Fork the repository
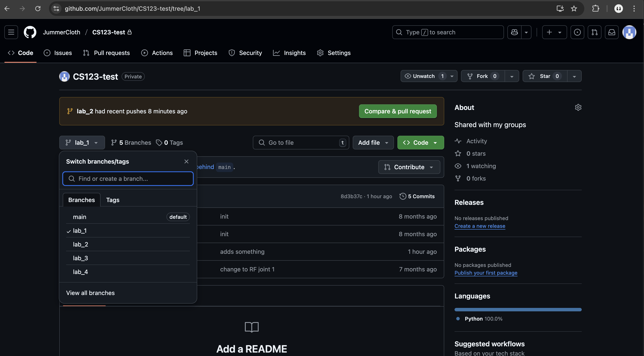 pos(483,76)
